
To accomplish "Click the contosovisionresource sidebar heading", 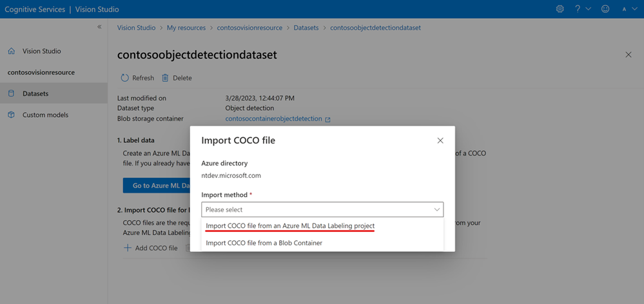I will (x=41, y=72).
